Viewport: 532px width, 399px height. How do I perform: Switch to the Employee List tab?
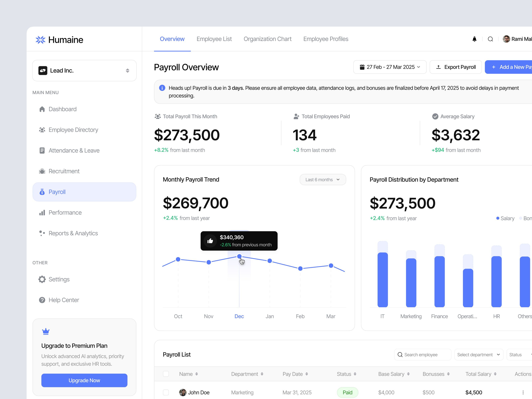coord(214,39)
